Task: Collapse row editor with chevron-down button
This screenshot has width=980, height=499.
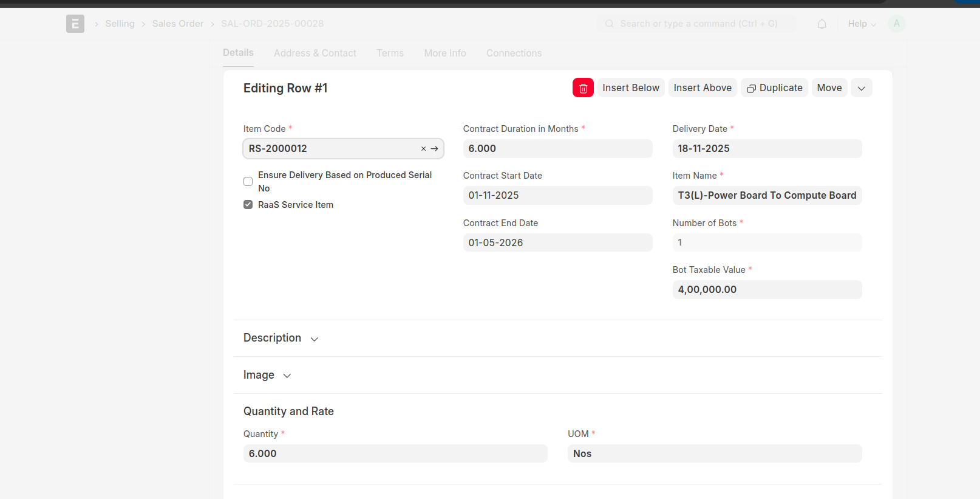Action: coord(861,88)
